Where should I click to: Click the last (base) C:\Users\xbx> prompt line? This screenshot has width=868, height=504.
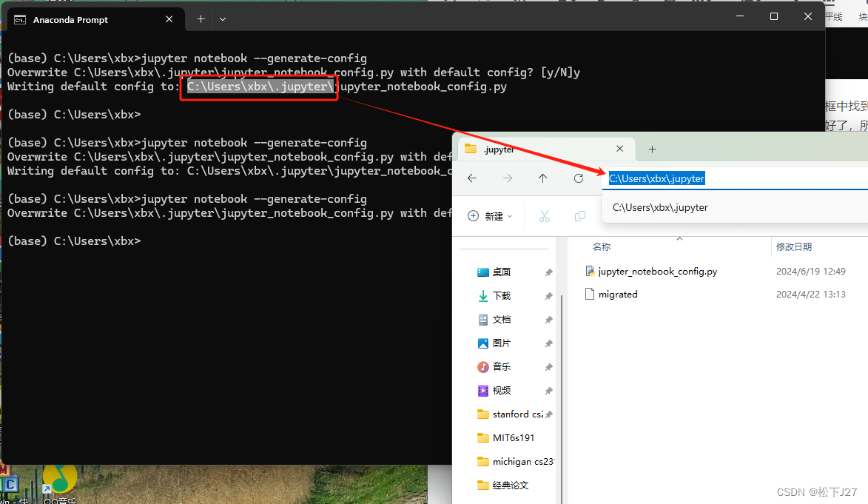point(74,241)
